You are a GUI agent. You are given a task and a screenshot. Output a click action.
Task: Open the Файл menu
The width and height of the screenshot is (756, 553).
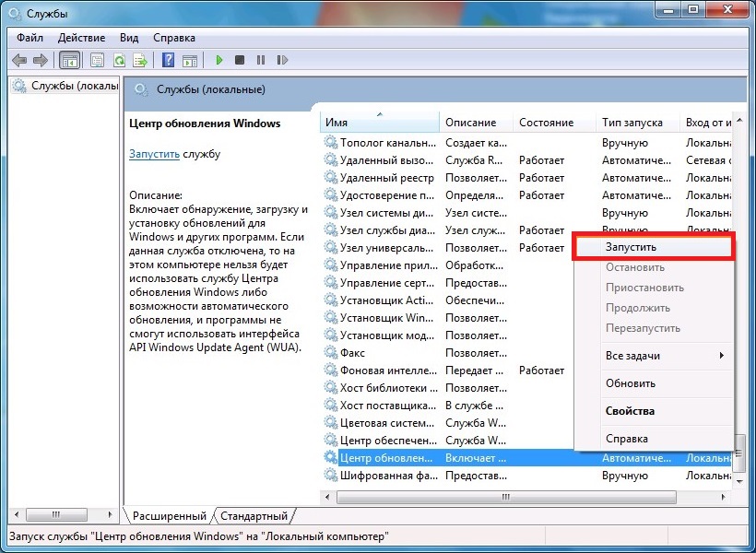pos(30,38)
